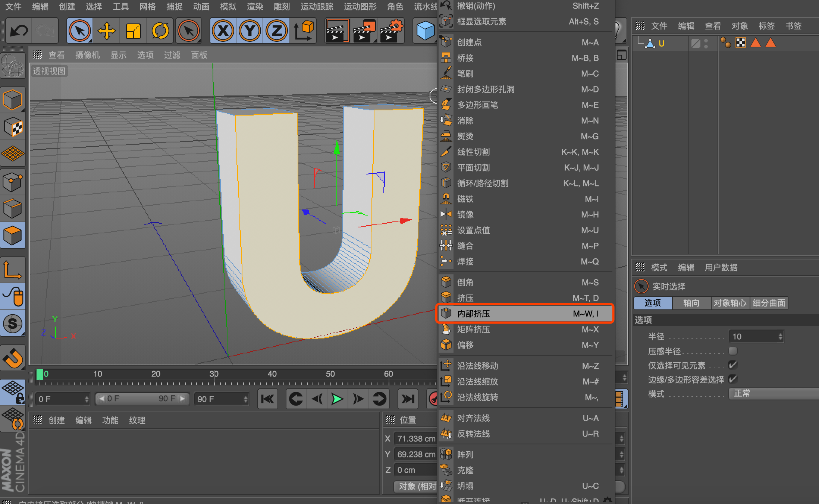The width and height of the screenshot is (819, 504).
Task: Open the 对象 (相对) coordinate dropdown
Action: pos(416,486)
